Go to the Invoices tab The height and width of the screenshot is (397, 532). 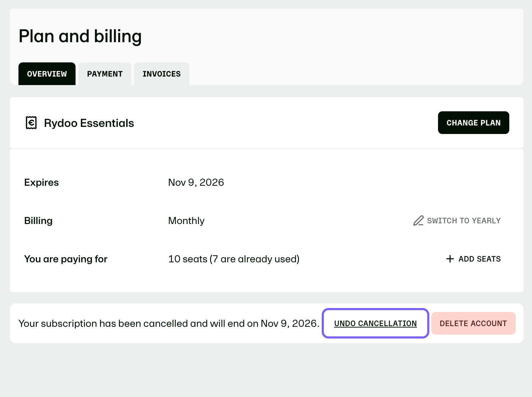pyautogui.click(x=161, y=74)
